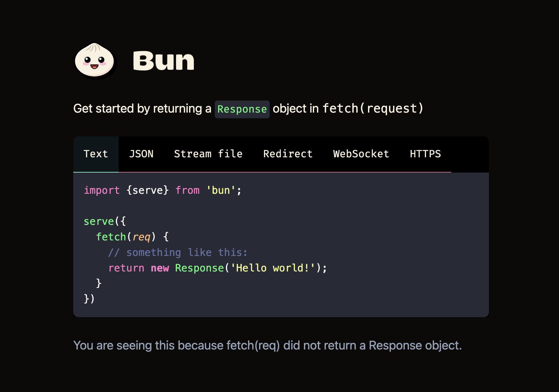Click the Bun wordmark text
Viewport: 559px width, 392px height.
point(163,61)
